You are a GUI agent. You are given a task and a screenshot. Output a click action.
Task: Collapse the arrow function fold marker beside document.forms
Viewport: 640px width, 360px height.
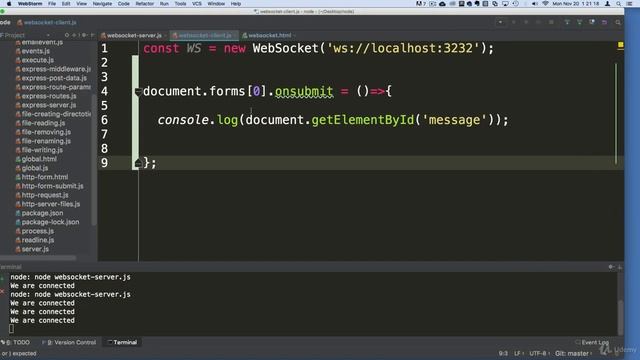[x=138, y=92]
